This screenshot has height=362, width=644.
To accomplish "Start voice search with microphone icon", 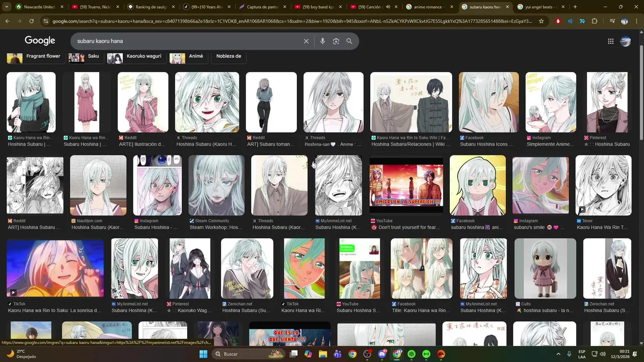I will [x=323, y=41].
